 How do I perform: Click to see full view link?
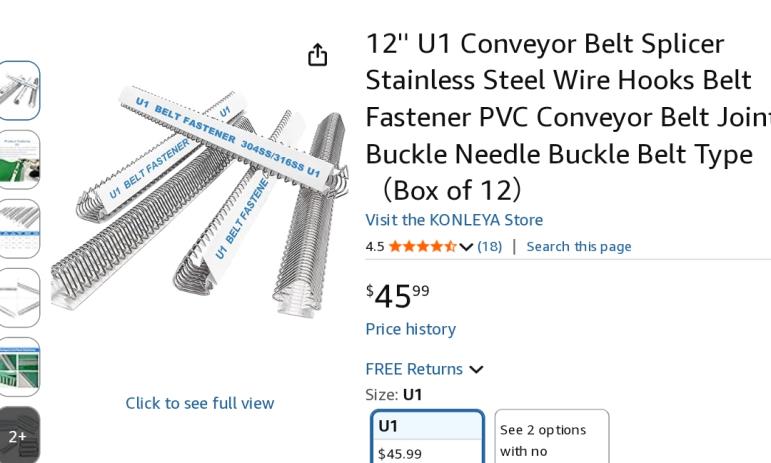[199, 403]
